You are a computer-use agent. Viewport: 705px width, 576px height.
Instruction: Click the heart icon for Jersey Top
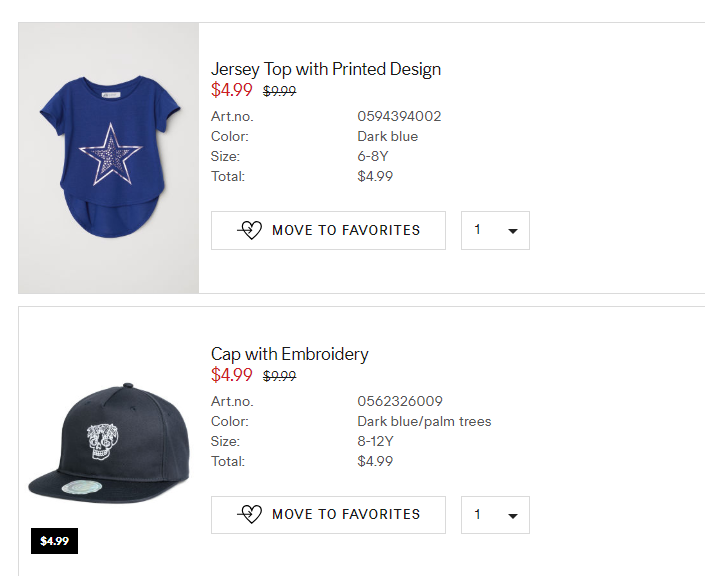(x=250, y=230)
